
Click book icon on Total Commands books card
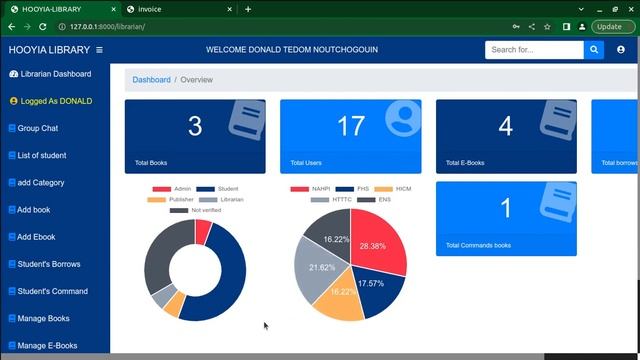(558, 202)
